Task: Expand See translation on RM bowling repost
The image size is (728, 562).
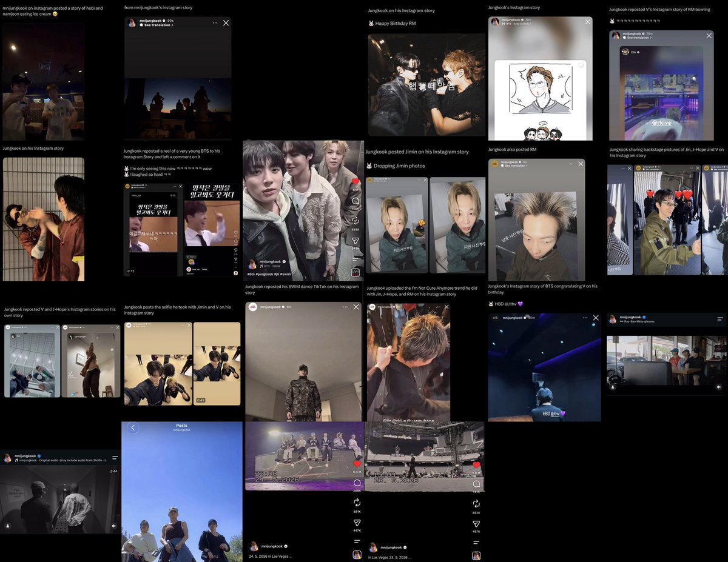Action: pyautogui.click(x=638, y=38)
